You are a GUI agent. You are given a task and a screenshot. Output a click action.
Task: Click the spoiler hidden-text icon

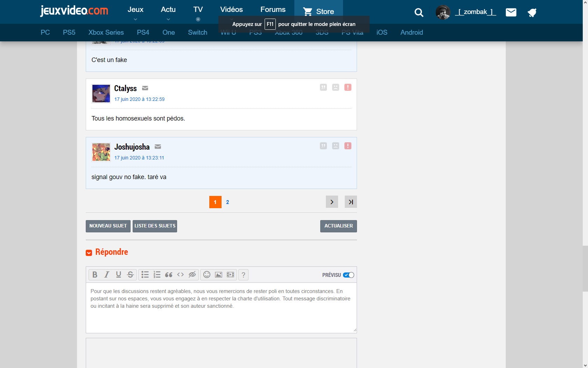[x=192, y=275]
